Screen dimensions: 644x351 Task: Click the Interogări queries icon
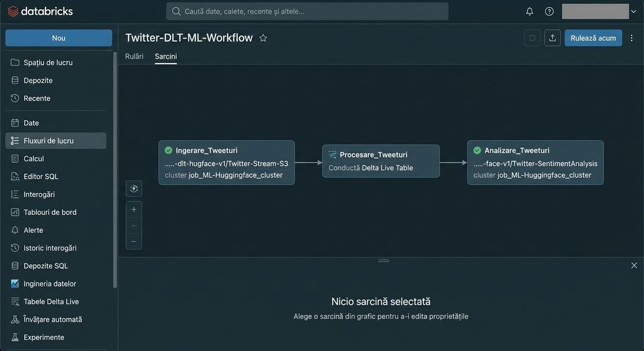tap(15, 194)
